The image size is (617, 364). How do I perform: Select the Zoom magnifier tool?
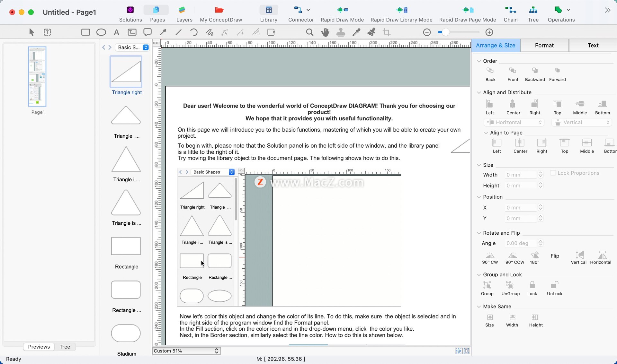(309, 32)
